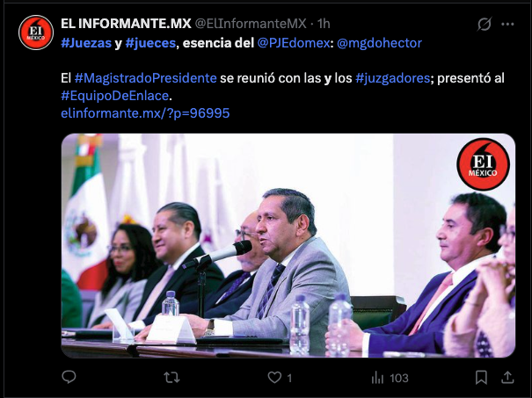Click the EL INFORMANTE.MX display name

tap(126, 24)
